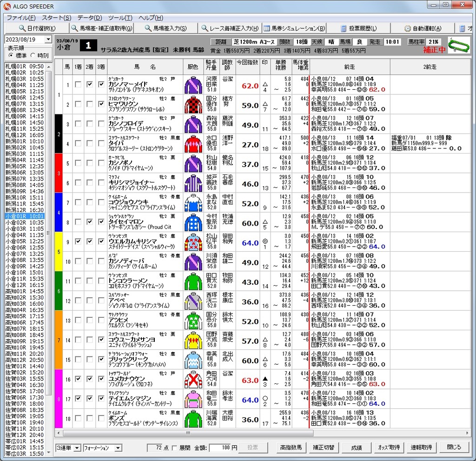The image size is (476, 461).
Task: Uncheck 2着 checkbox for horse 16 ユメカナウケン
Action: pos(89,379)
